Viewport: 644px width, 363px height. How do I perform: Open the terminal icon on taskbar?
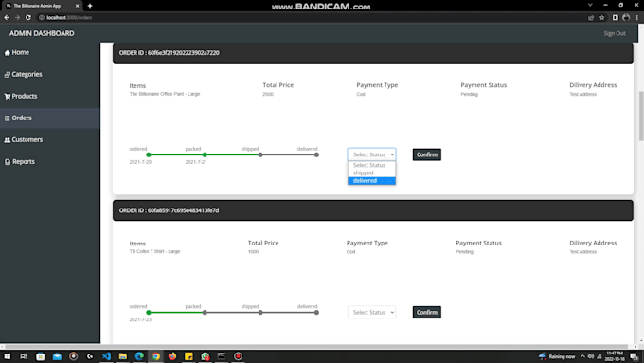point(222,356)
